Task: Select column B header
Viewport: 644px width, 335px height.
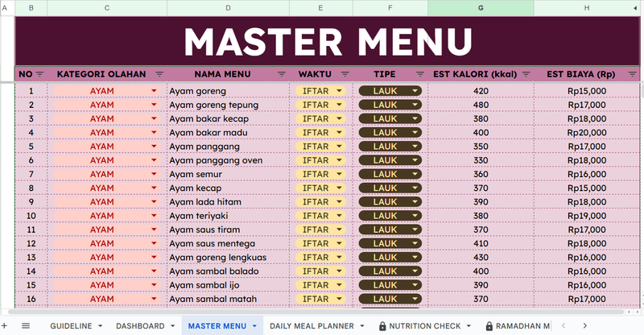Action: (31, 8)
